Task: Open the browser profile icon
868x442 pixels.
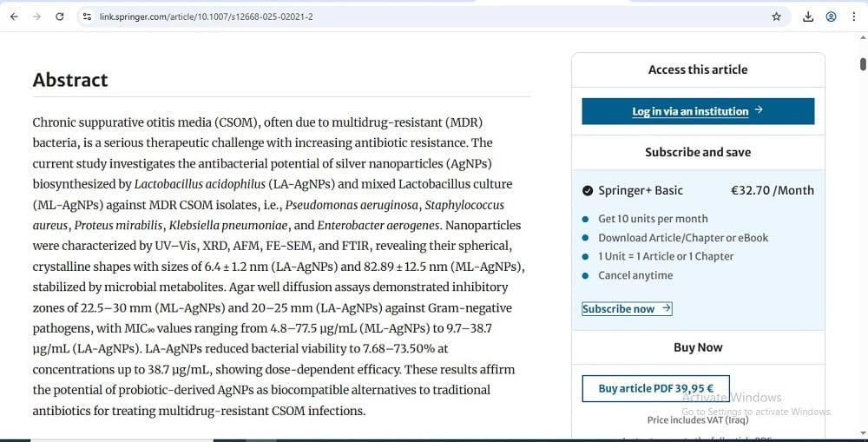Action: pyautogui.click(x=831, y=16)
